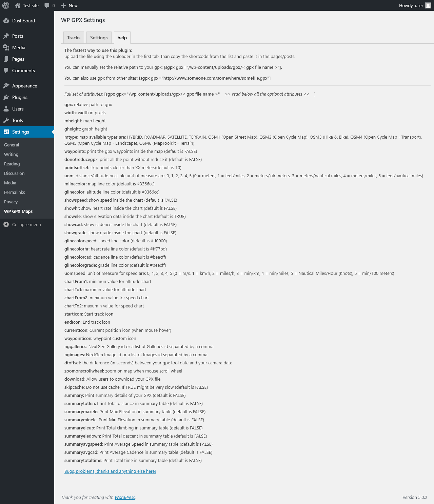Switch to the Tracks tab
The height and width of the screenshot is (504, 434).
(x=74, y=38)
